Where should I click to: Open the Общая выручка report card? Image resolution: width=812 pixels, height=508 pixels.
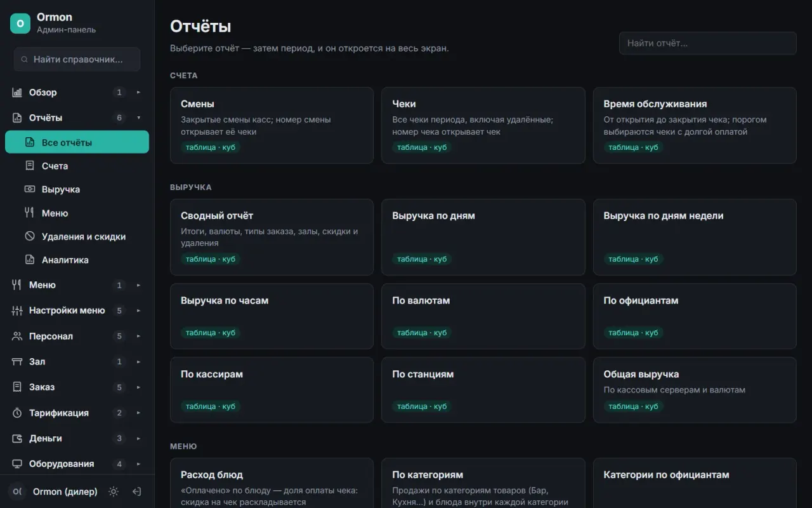coord(695,390)
